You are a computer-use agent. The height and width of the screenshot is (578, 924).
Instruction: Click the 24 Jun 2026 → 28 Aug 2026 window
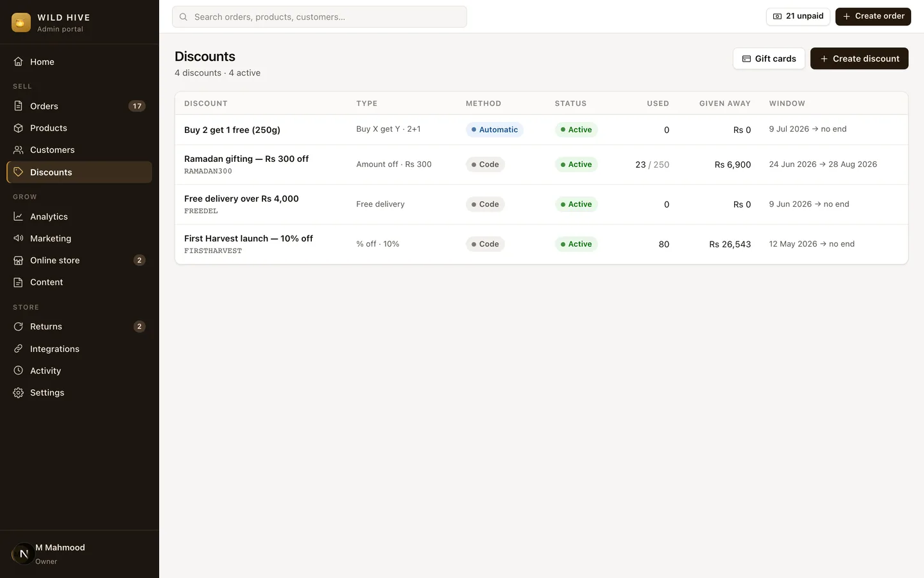coord(823,164)
